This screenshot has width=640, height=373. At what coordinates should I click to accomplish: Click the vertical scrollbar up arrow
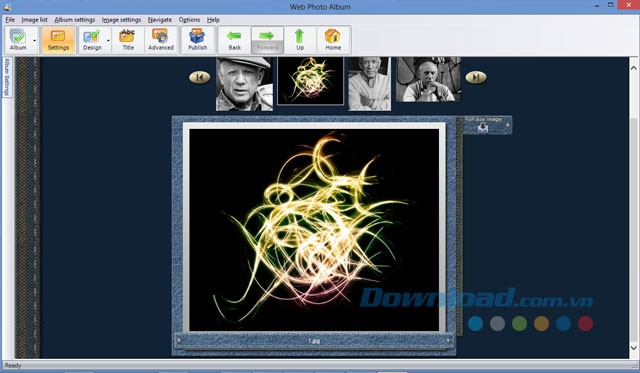(633, 68)
